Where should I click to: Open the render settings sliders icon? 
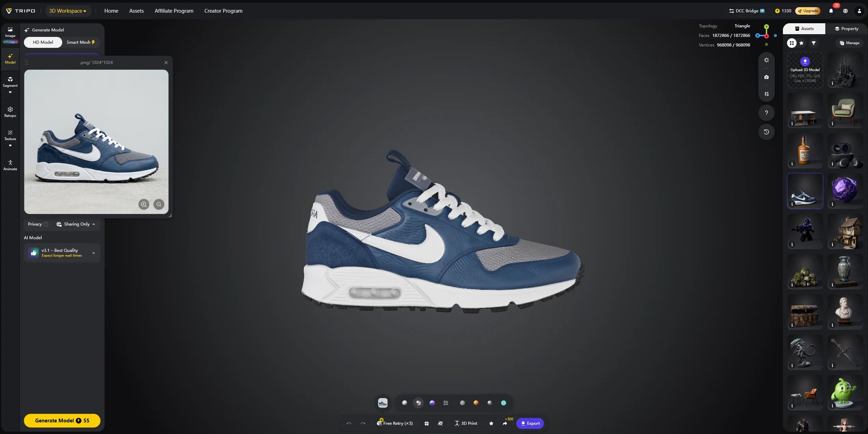[x=446, y=403]
